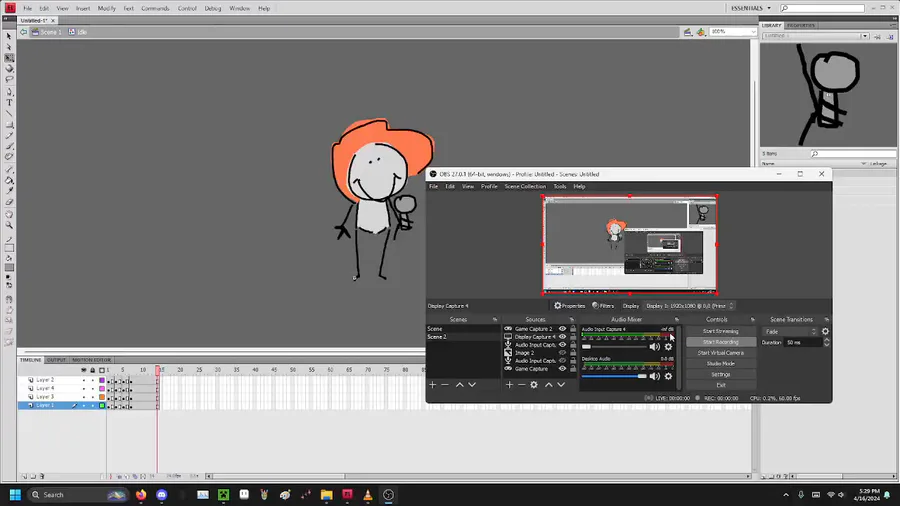Click Start Virtual Camera in OBS
This screenshot has height=506, width=900.
pyautogui.click(x=720, y=353)
